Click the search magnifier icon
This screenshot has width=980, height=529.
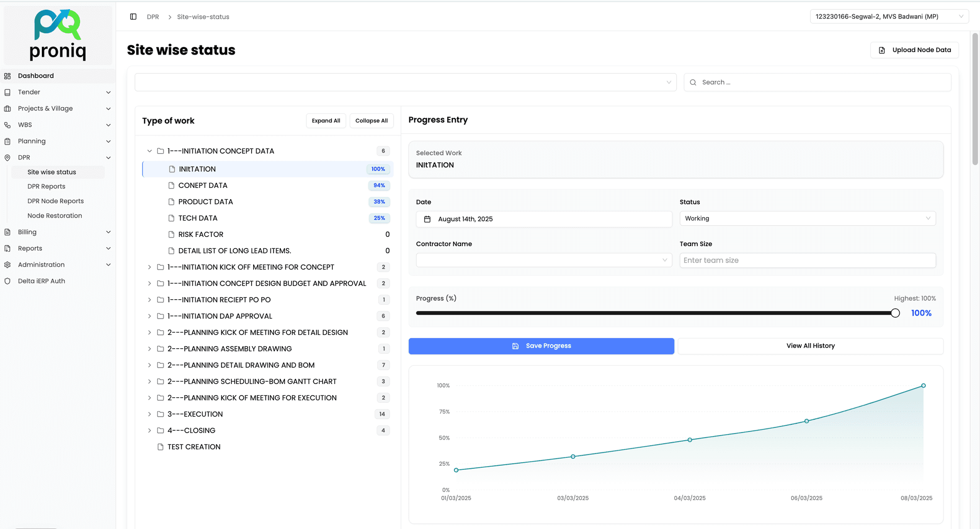coord(693,83)
